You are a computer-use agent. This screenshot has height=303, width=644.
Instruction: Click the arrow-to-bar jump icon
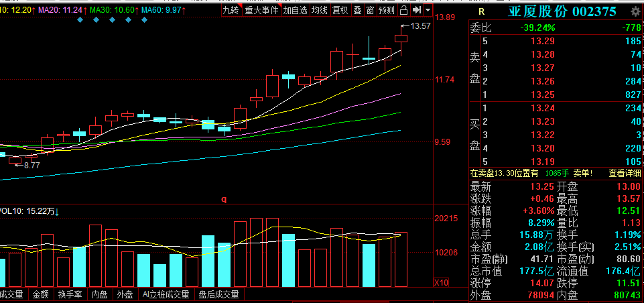(417, 11)
